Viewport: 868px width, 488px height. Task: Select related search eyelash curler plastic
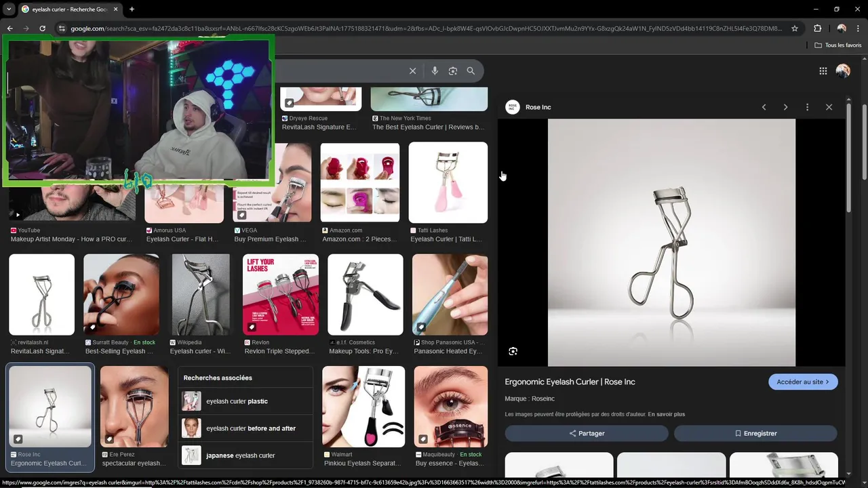[245, 401]
